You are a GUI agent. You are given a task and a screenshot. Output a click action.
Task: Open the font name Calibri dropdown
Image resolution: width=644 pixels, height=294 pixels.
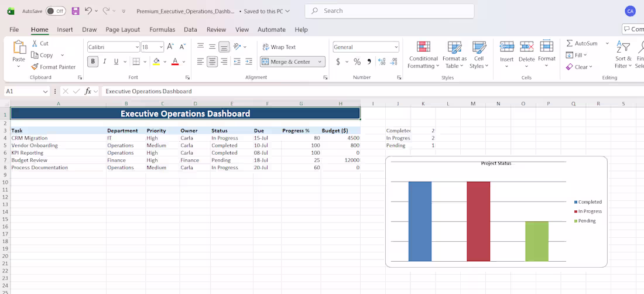pyautogui.click(x=137, y=47)
